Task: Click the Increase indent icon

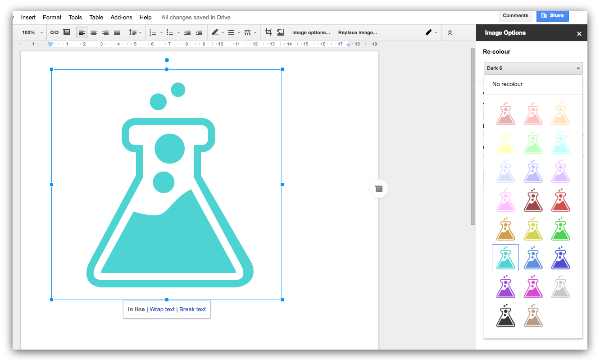Action: click(x=199, y=32)
